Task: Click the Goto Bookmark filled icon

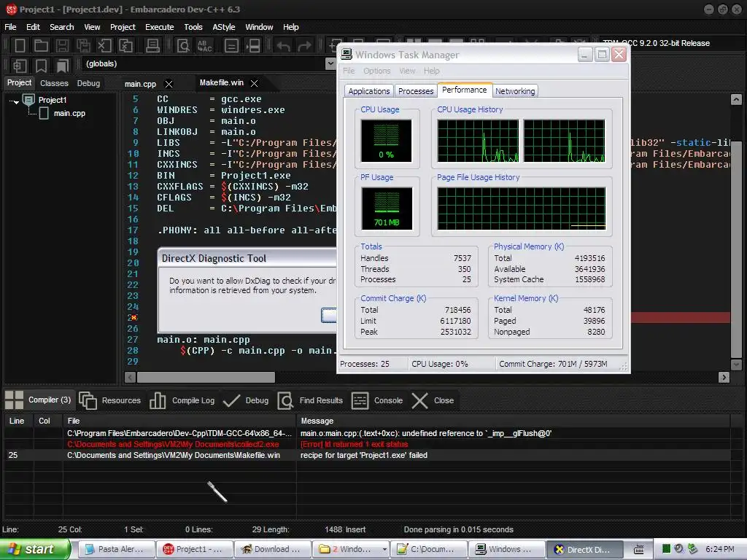Action: 63,66
